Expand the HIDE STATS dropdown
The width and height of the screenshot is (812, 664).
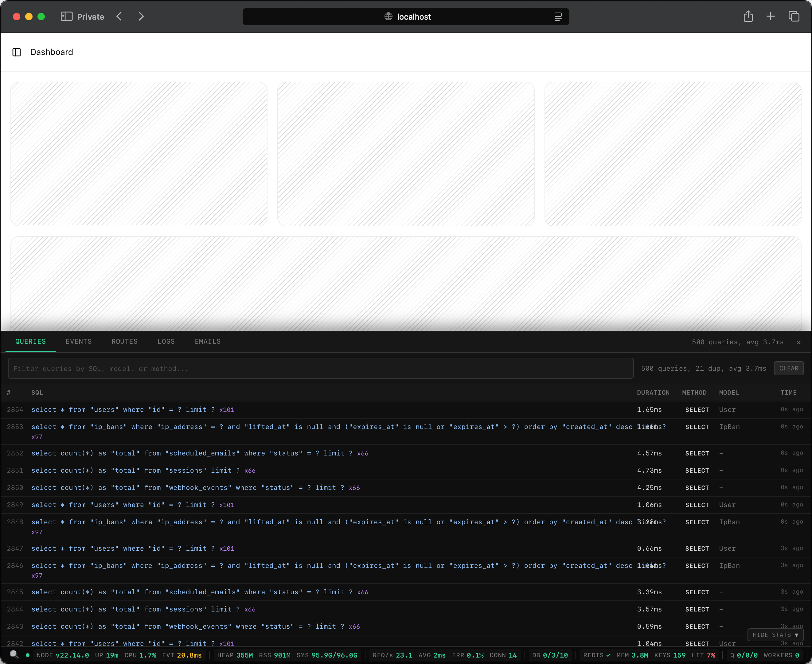pos(775,635)
